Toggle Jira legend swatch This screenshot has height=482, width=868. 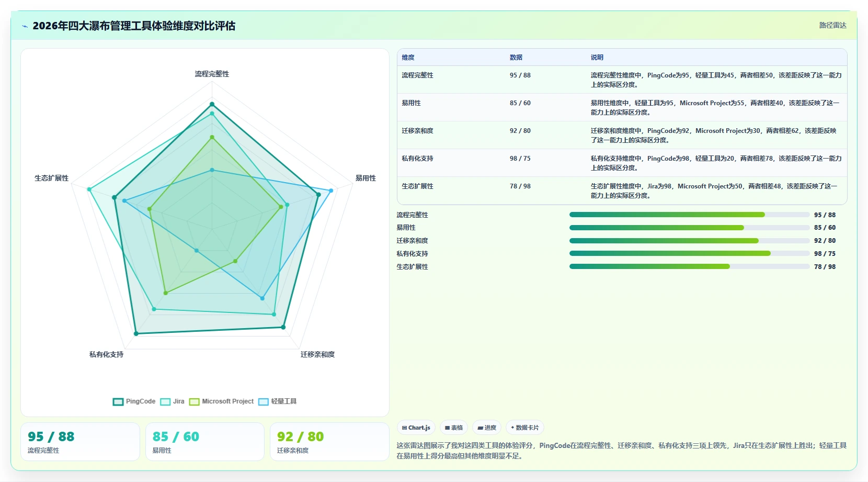tap(165, 401)
